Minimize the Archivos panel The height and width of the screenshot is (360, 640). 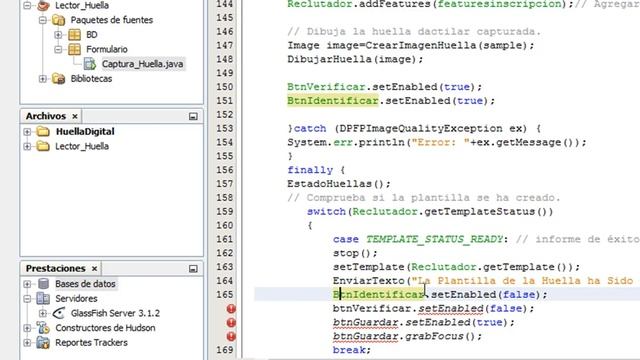(x=193, y=117)
